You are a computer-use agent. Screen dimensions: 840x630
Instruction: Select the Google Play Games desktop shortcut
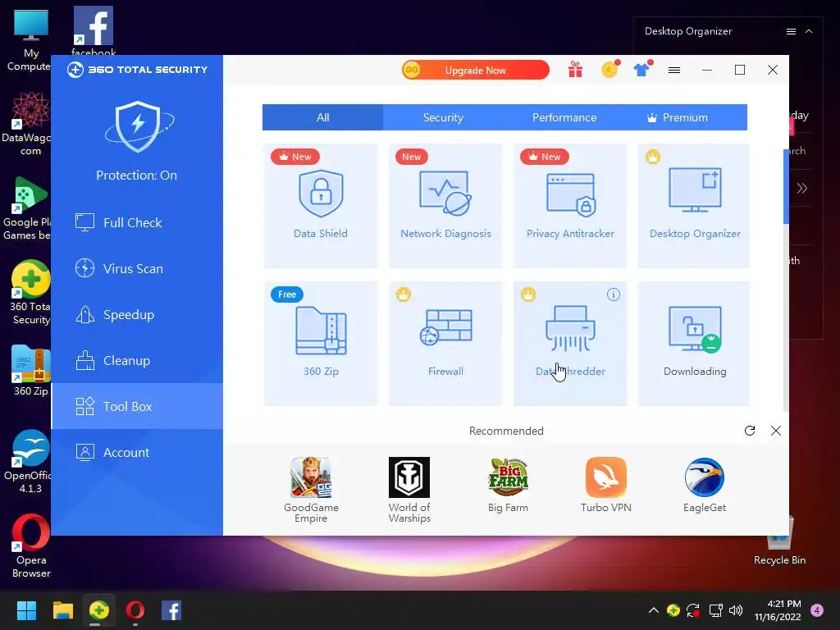(x=29, y=208)
